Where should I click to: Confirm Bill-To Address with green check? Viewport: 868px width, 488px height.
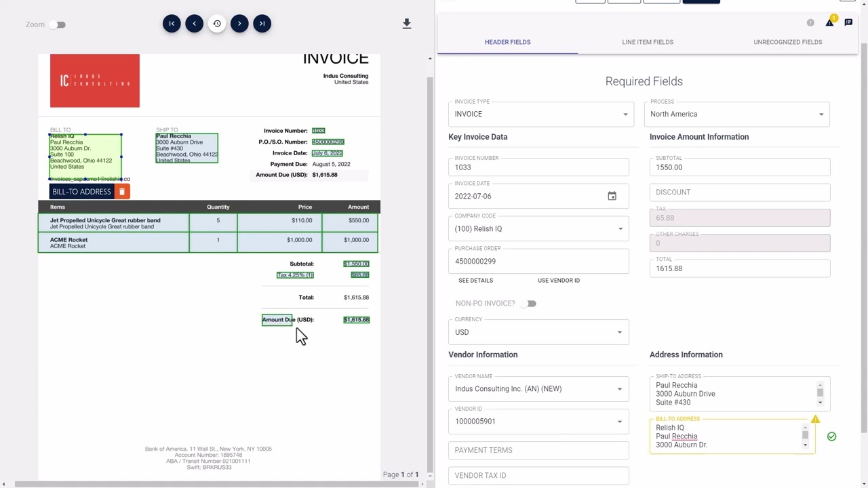click(831, 436)
